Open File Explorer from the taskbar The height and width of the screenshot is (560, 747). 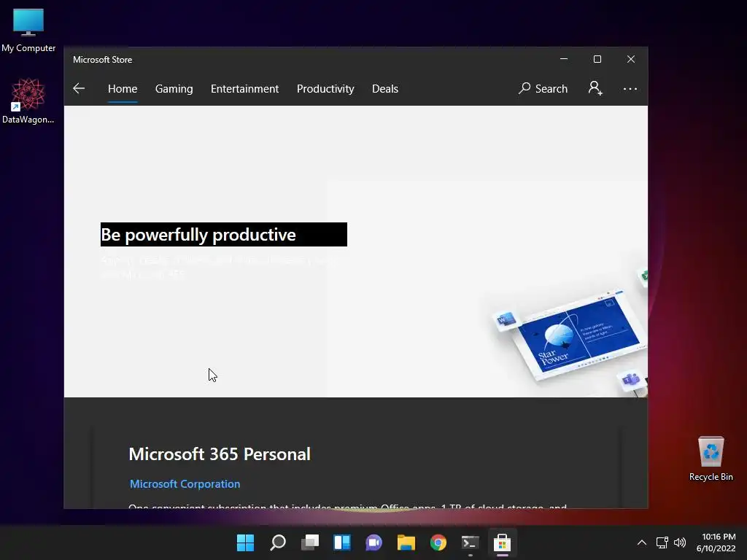point(406,542)
